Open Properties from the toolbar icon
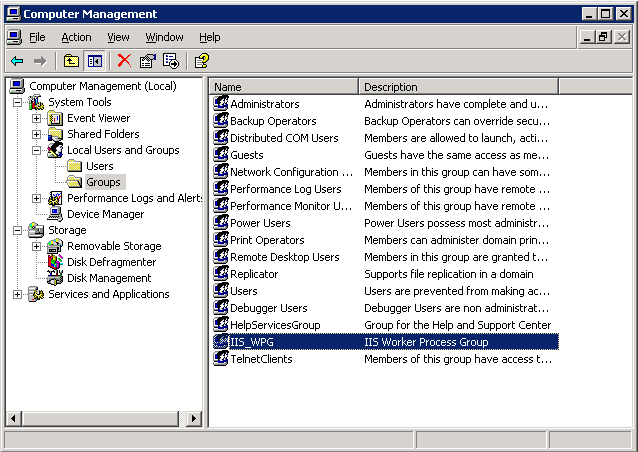 point(148,61)
